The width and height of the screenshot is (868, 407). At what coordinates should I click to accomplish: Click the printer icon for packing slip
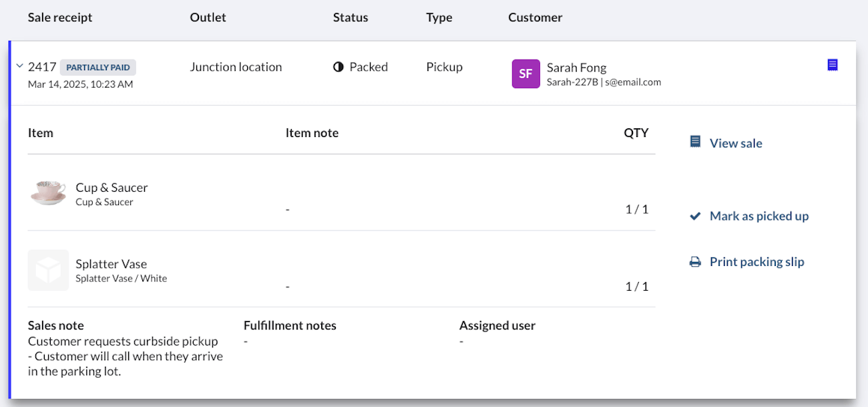(x=695, y=262)
